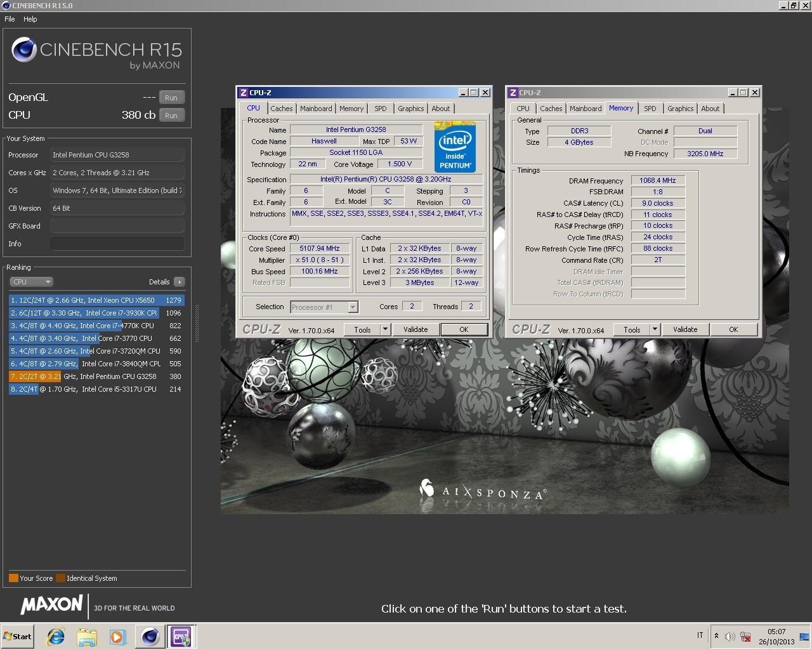
Task: Switch to SPD tab in left CPU-Z
Action: [381, 109]
